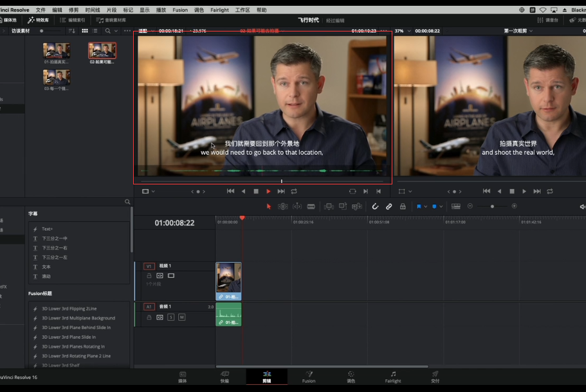Toggle the position lock padlock in toolbar
This screenshot has width=586, height=392.
403,206
